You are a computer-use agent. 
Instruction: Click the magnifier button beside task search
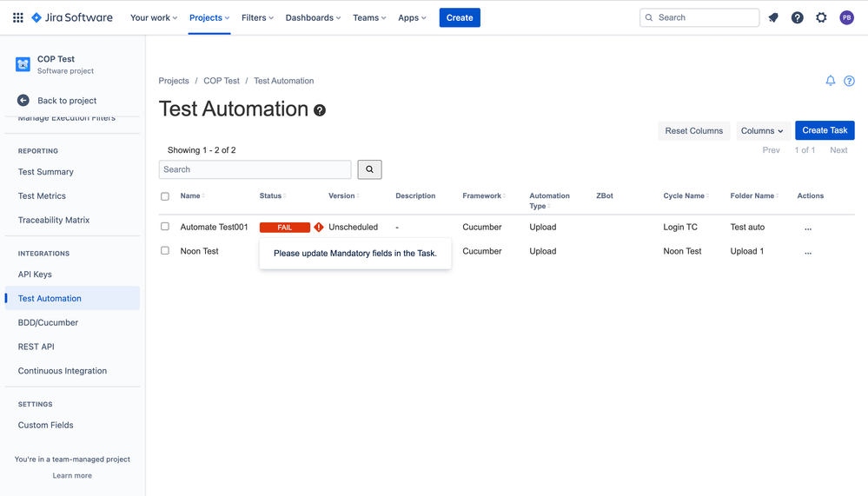tap(369, 169)
